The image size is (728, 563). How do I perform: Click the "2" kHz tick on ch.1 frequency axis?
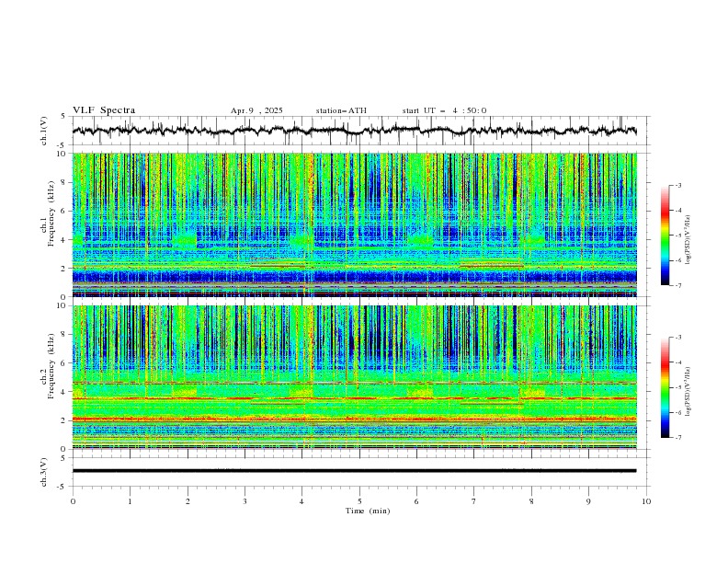(x=65, y=268)
